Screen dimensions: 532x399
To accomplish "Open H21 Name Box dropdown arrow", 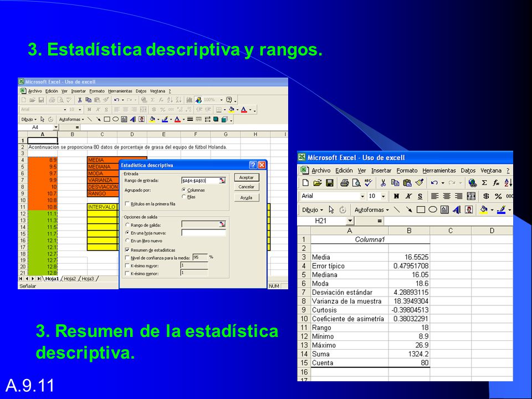I will 350,221.
